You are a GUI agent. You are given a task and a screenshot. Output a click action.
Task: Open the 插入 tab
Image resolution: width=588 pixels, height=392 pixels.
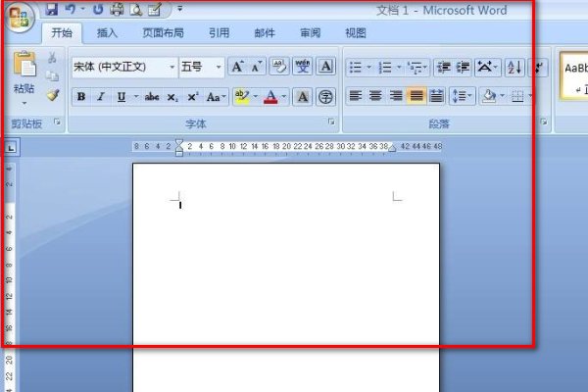coord(107,33)
